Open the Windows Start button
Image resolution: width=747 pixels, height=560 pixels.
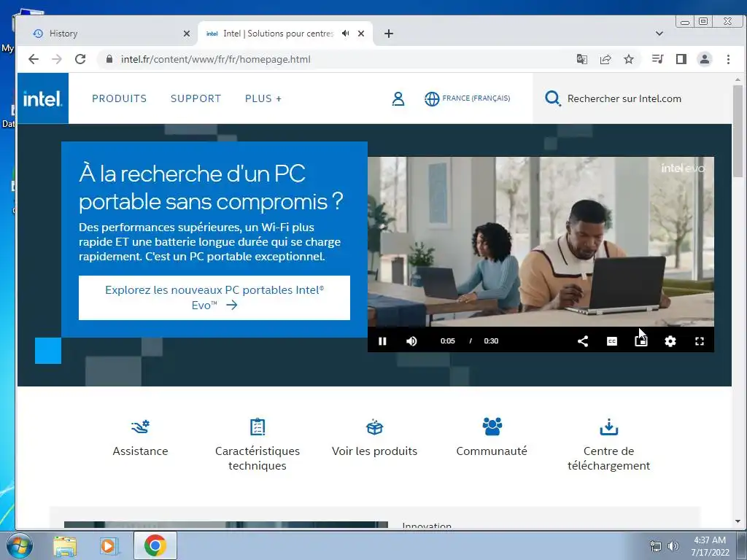tap(19, 545)
